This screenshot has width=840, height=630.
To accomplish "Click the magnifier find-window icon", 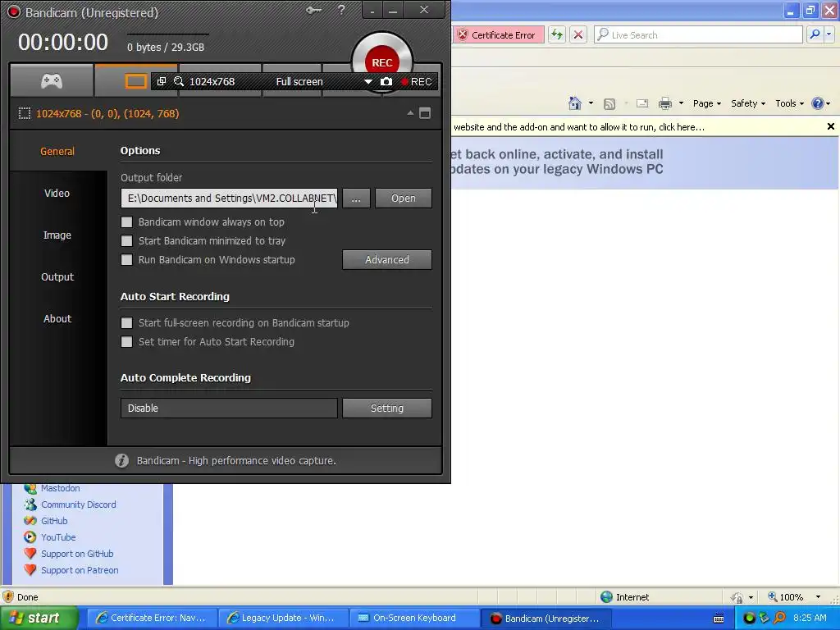I will pyautogui.click(x=179, y=81).
